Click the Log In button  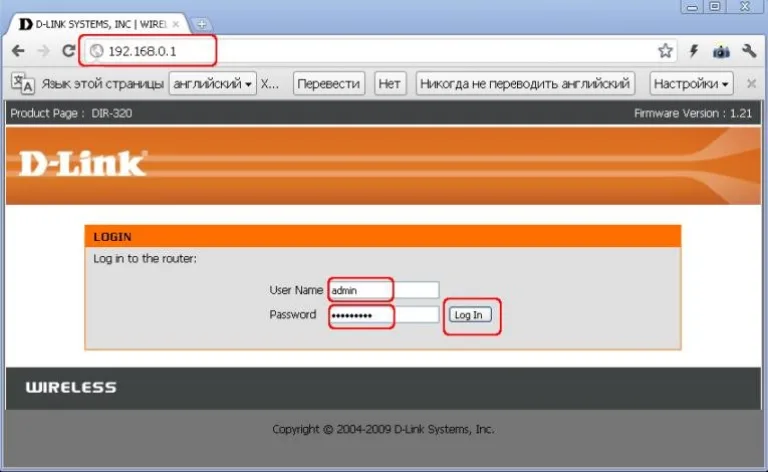pyautogui.click(x=470, y=315)
